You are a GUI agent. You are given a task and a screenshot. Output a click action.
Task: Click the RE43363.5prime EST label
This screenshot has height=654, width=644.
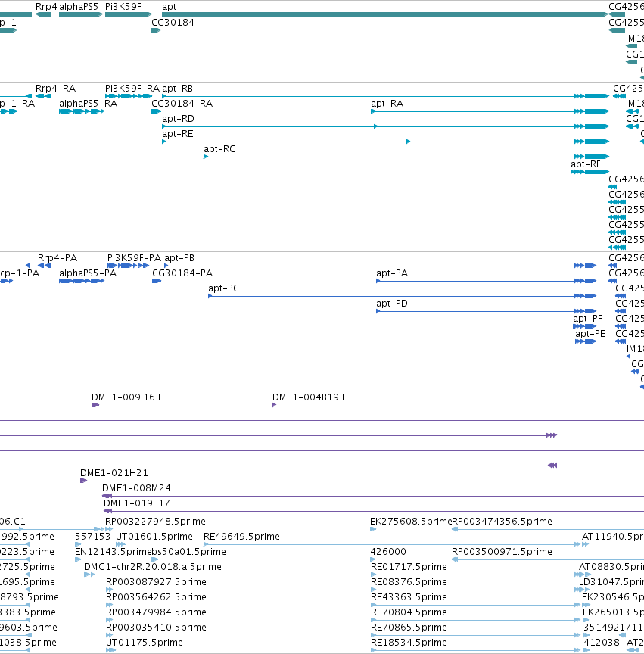tap(409, 597)
